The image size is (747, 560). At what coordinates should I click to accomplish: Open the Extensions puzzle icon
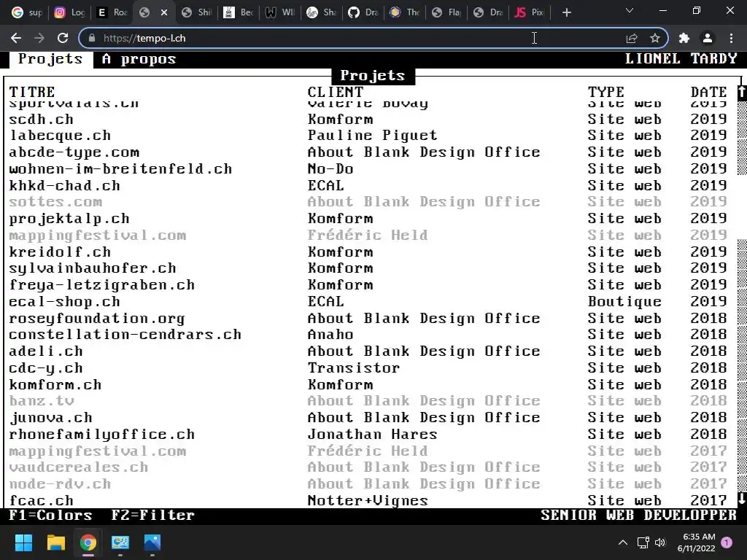[684, 38]
